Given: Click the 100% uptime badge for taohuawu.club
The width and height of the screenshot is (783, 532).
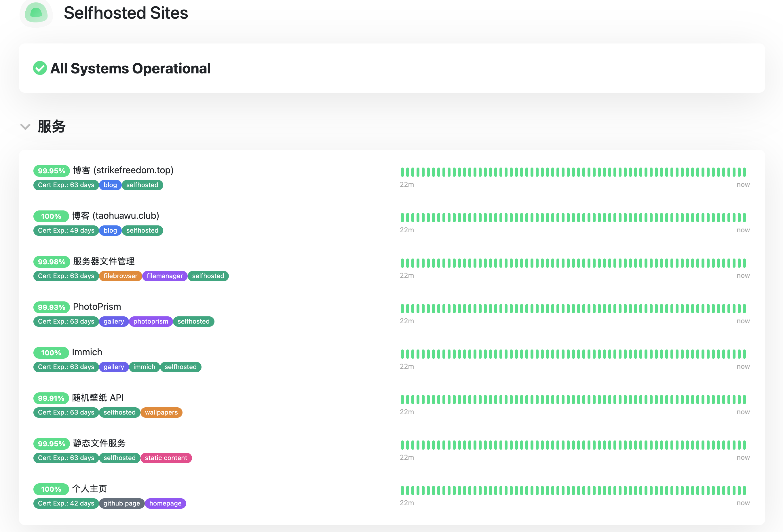Looking at the screenshot, I should point(51,216).
